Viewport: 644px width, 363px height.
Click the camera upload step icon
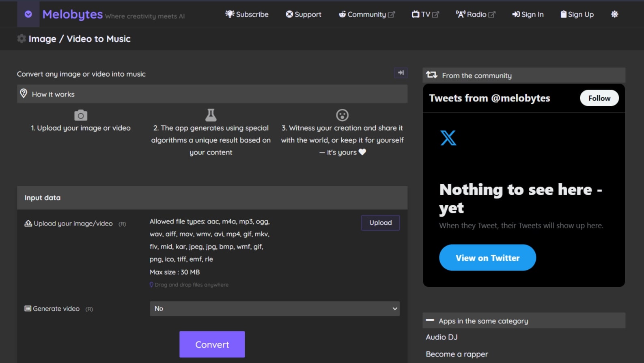[81, 115]
